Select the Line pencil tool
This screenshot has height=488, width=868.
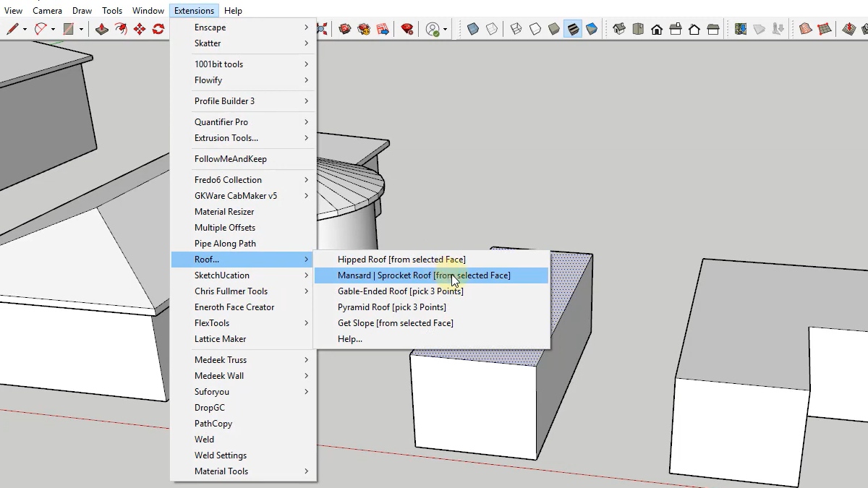coord(12,29)
